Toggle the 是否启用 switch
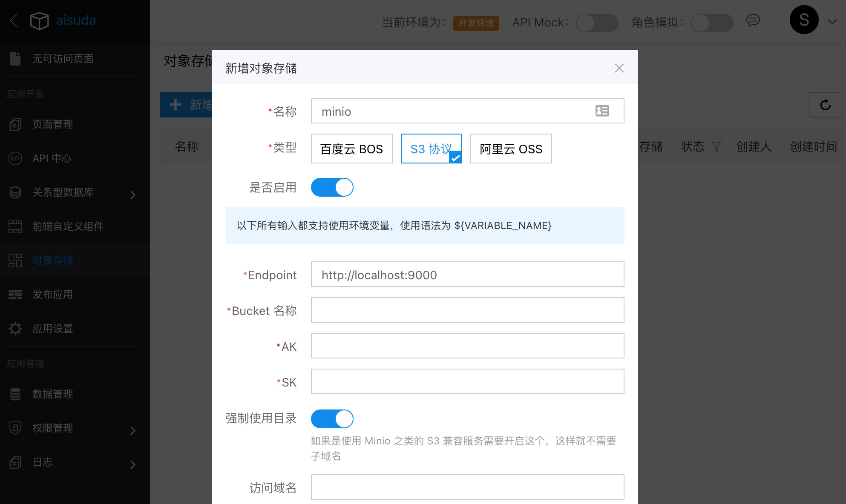Image resolution: width=846 pixels, height=504 pixels. pos(332,187)
